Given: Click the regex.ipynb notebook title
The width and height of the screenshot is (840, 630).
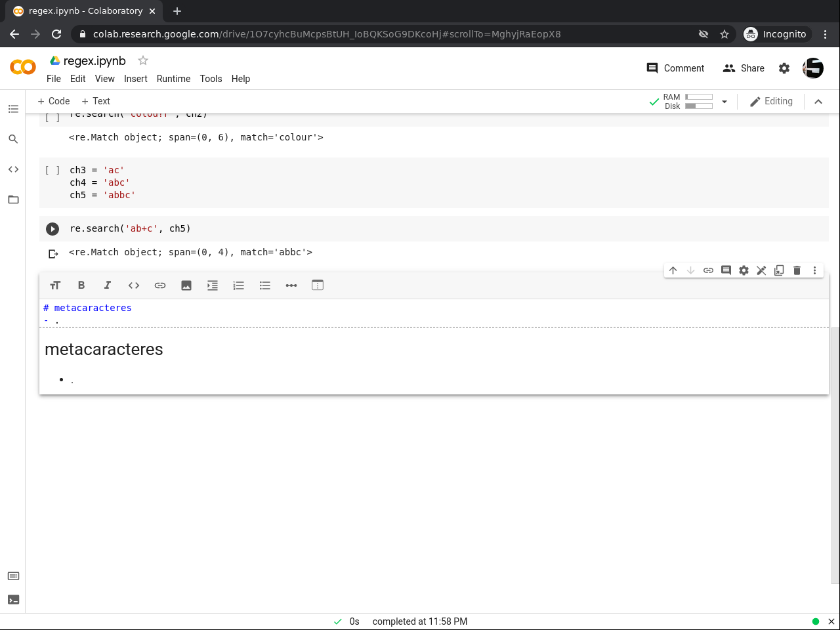Looking at the screenshot, I should 94,61.
